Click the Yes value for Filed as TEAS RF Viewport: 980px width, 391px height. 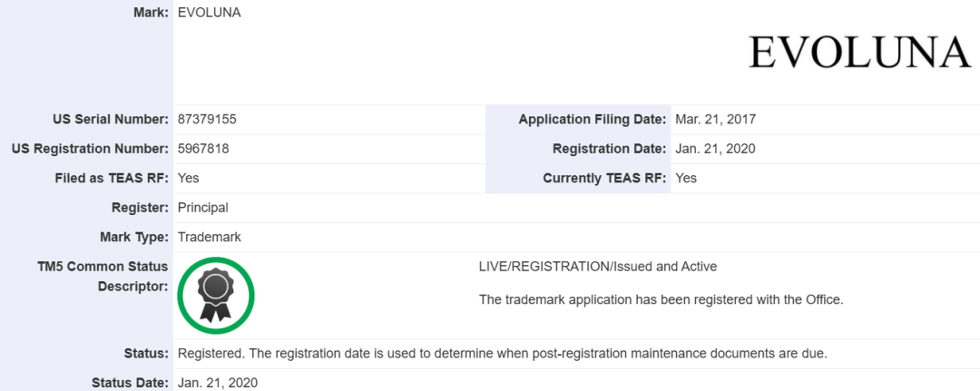[189, 178]
